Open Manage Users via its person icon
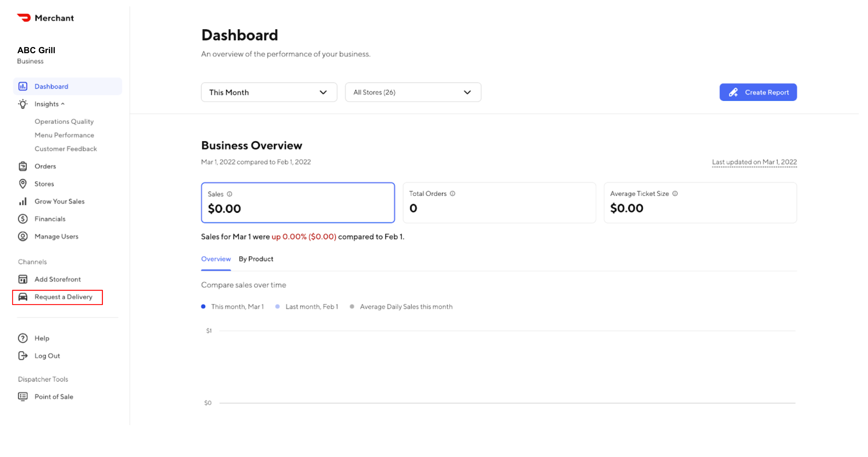Image resolution: width=868 pixels, height=457 pixels. pos(23,236)
